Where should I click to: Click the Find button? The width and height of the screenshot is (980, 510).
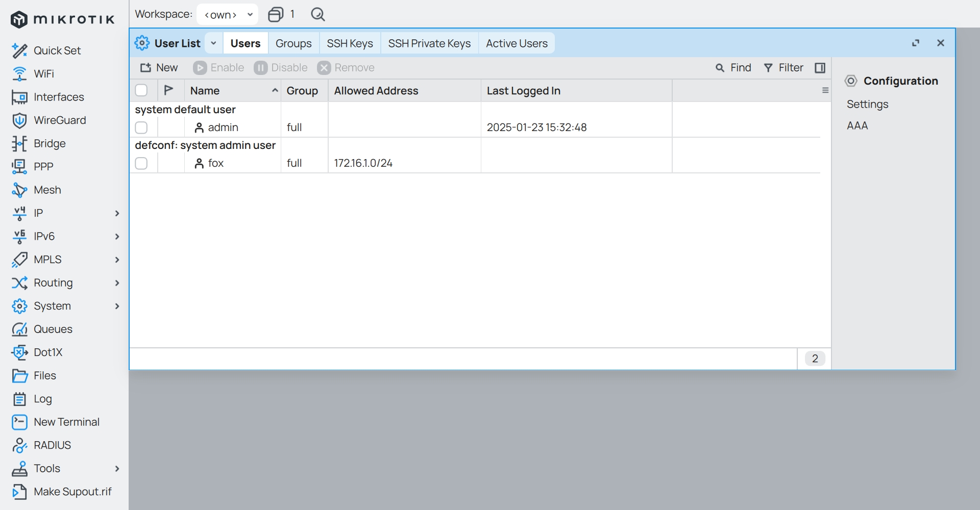pos(733,68)
